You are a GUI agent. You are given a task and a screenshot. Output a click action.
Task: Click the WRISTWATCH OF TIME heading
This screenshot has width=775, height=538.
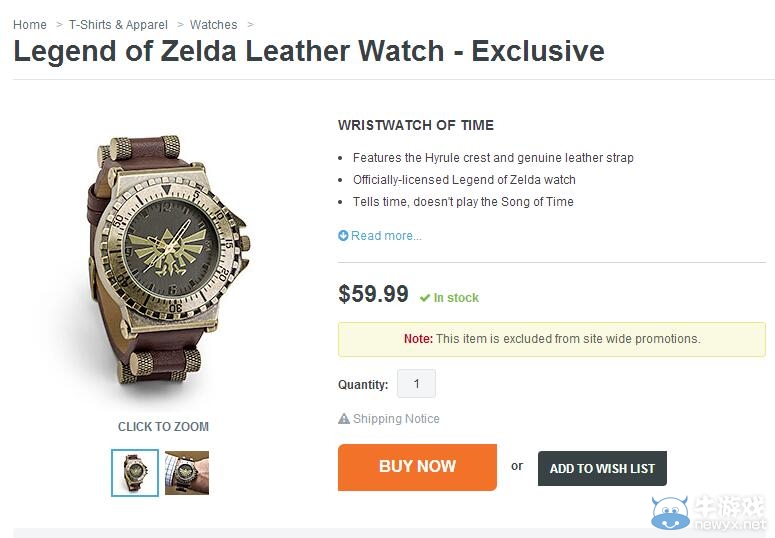coord(416,125)
